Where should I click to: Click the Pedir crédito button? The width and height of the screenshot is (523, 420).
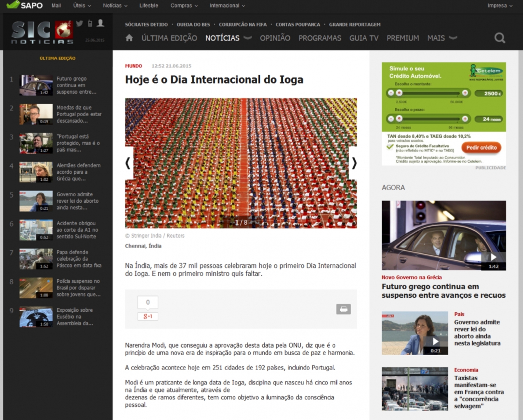(481, 148)
